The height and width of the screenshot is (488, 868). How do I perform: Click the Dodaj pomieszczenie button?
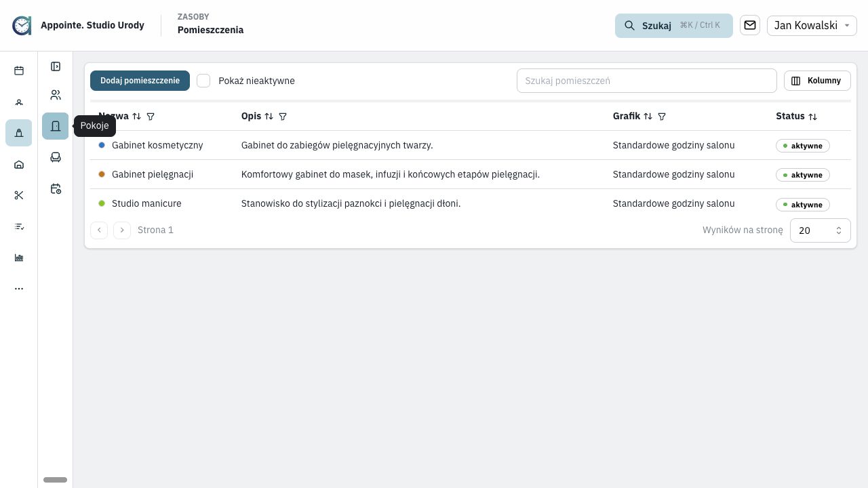[140, 81]
